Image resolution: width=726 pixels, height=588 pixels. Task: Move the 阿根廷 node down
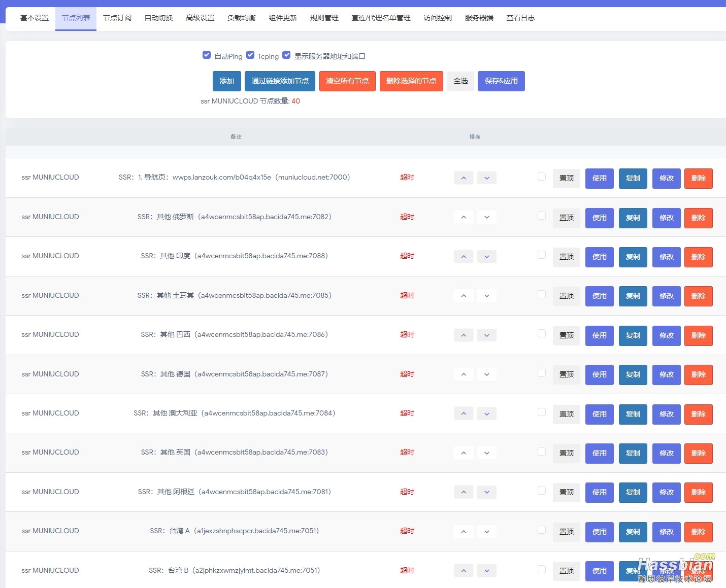pyautogui.click(x=487, y=492)
